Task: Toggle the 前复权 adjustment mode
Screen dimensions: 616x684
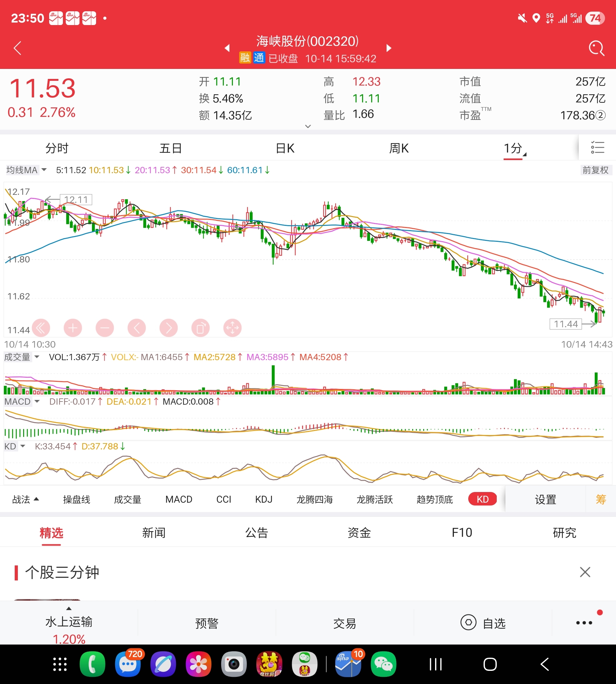Action: [x=595, y=170]
